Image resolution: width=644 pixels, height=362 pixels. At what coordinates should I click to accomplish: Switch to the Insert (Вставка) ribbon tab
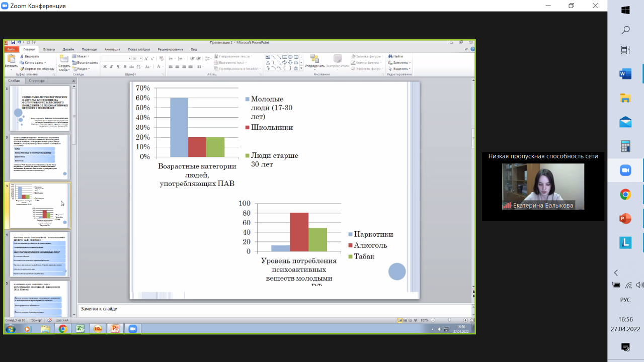tap(49, 49)
